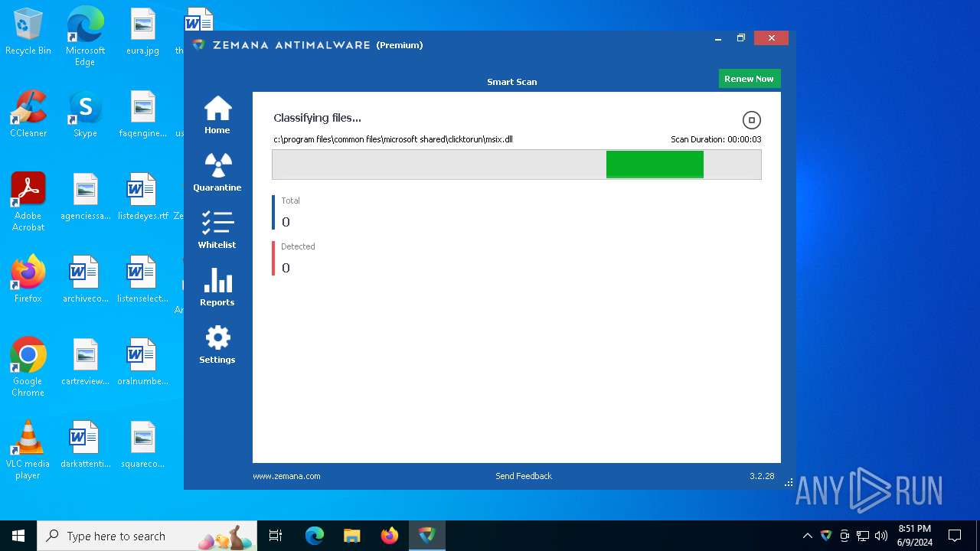Select the listenselect document on desktop
The width and height of the screenshot is (980, 551).
[x=142, y=280]
